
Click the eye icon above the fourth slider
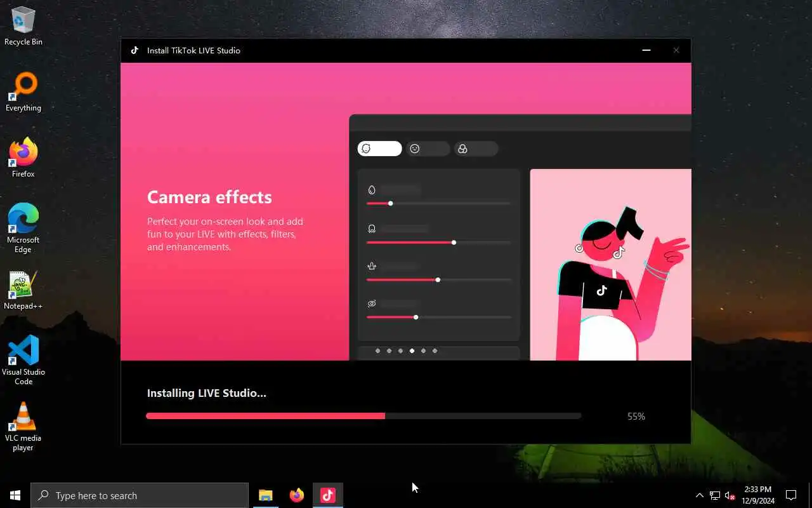[372, 304]
